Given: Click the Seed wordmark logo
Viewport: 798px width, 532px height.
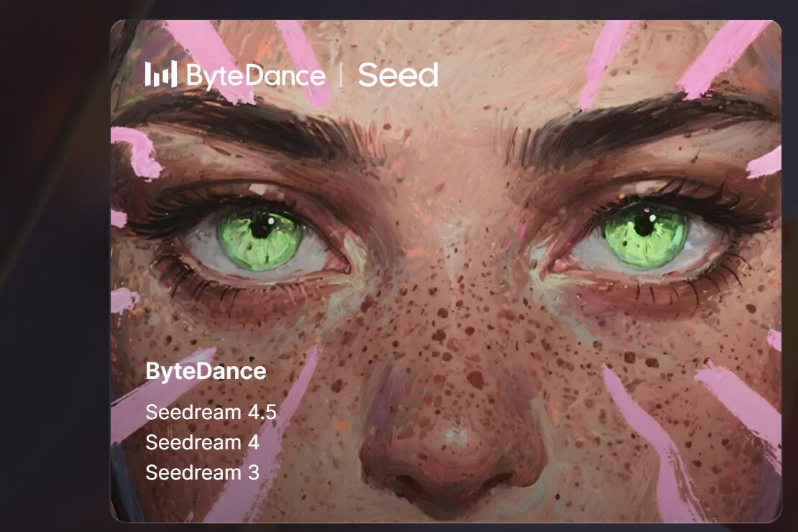Looking at the screenshot, I should (x=398, y=75).
